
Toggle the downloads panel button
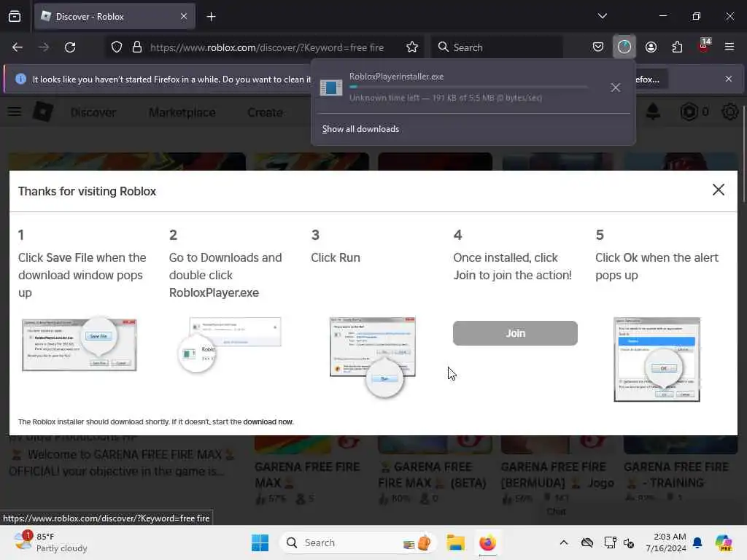[x=624, y=47]
